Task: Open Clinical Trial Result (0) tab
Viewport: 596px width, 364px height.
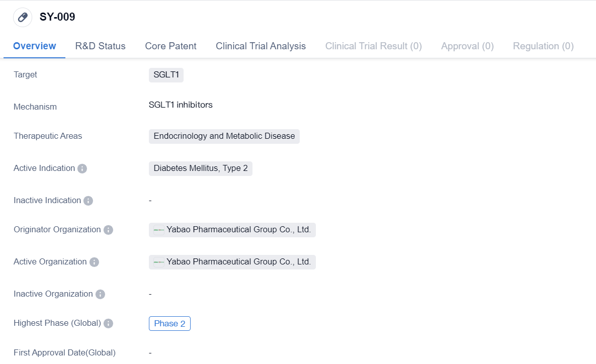Action: click(373, 46)
